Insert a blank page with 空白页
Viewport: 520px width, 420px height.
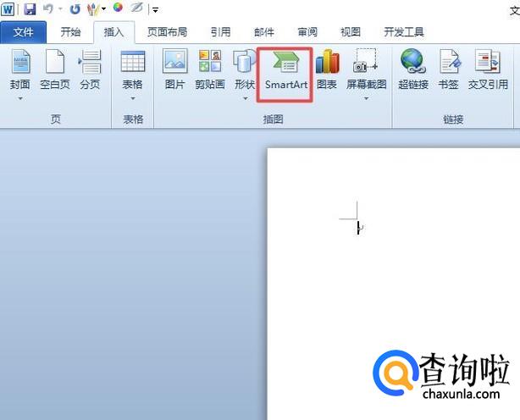[x=55, y=69]
